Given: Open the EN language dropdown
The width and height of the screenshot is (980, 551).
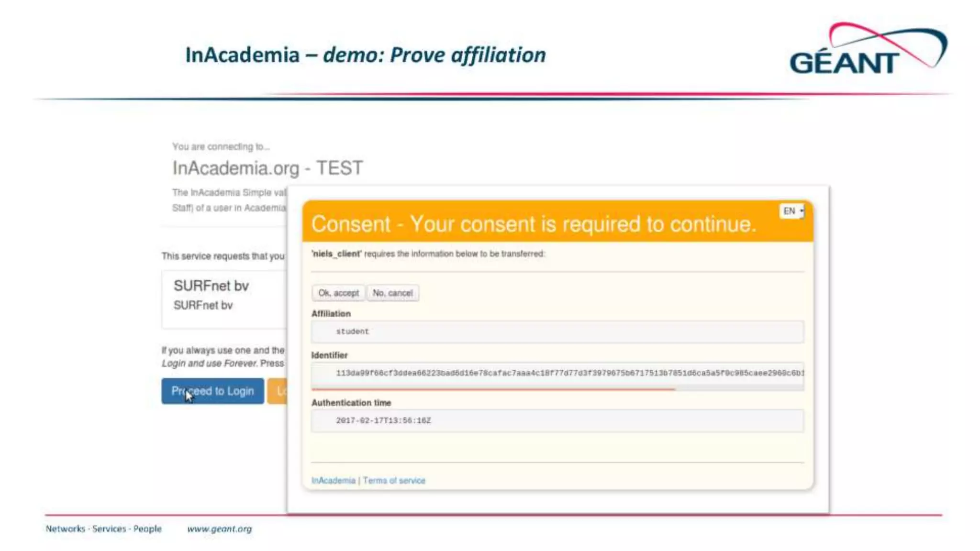Looking at the screenshot, I should [792, 211].
